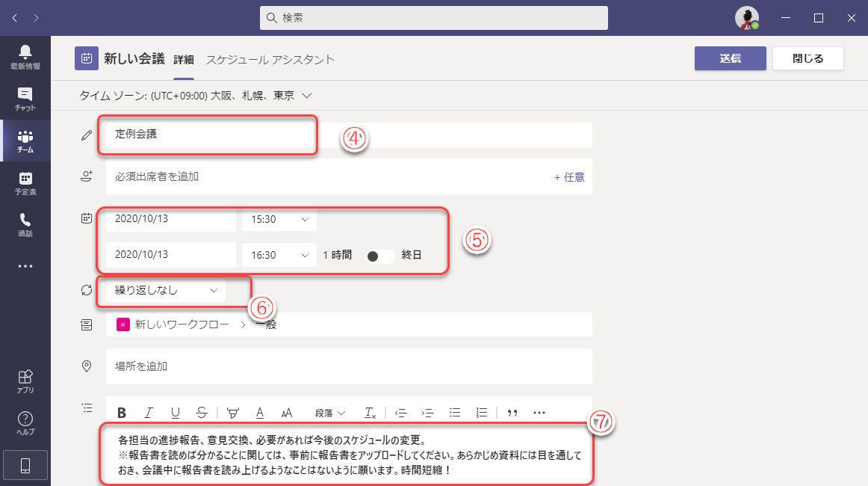
Task: Open the Chat section
Action: [25, 99]
